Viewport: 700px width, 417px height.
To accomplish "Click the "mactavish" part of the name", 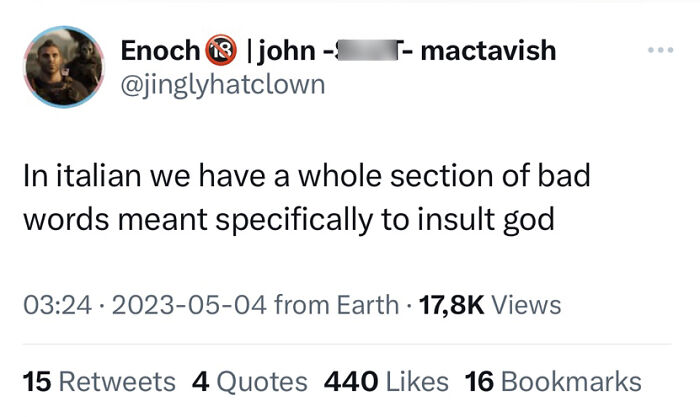I will click(489, 50).
